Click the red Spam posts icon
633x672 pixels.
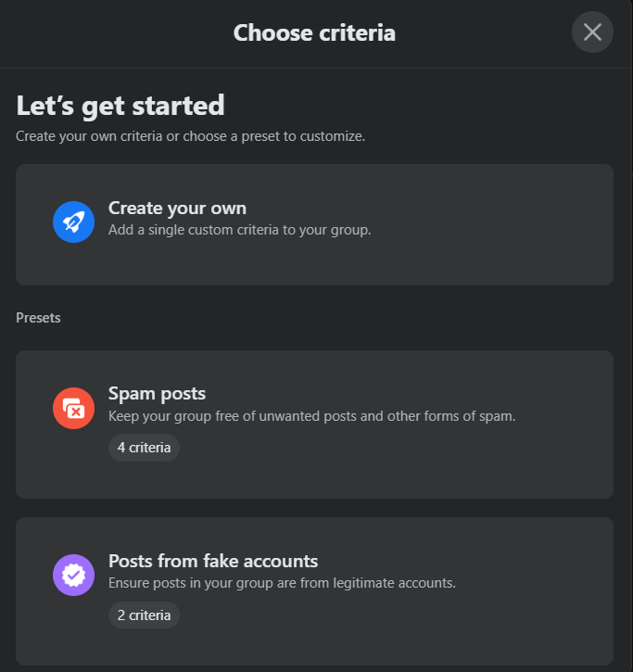(73, 408)
